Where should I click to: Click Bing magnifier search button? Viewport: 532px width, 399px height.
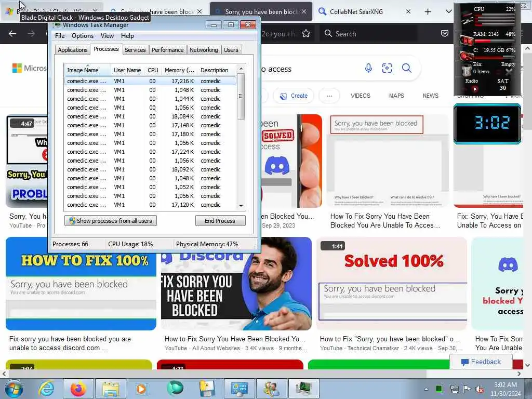point(406,68)
